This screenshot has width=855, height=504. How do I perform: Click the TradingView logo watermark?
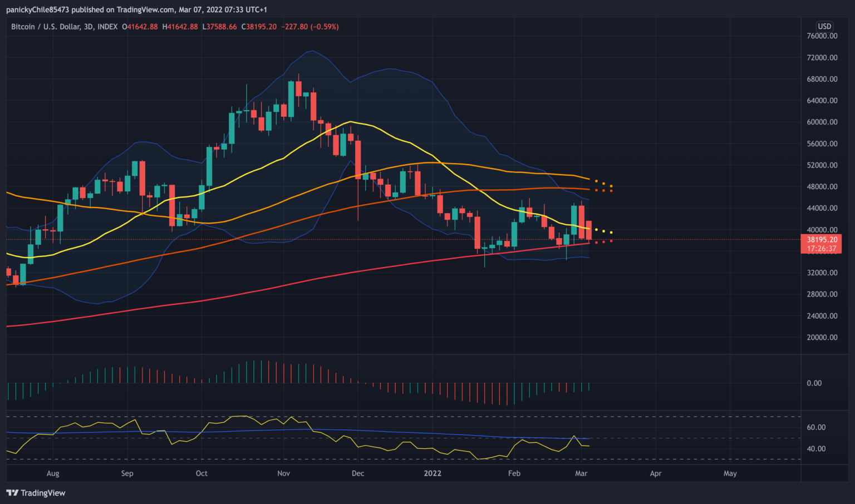[x=35, y=493]
